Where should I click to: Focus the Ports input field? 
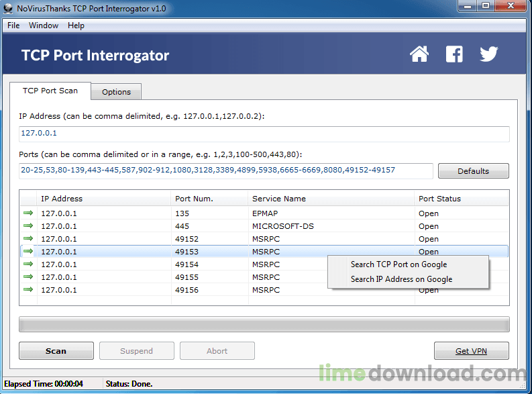pos(226,170)
